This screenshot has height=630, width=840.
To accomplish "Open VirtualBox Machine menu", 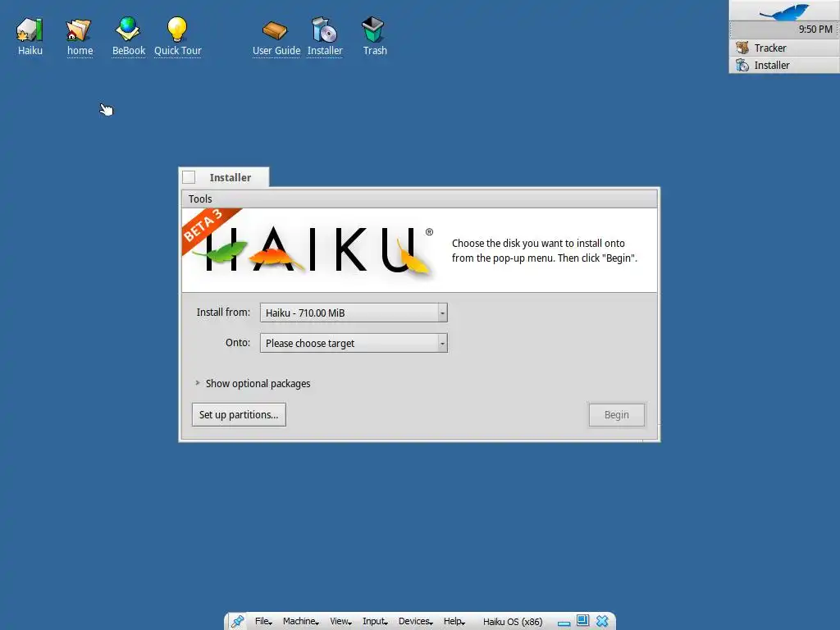I will click(x=300, y=622).
